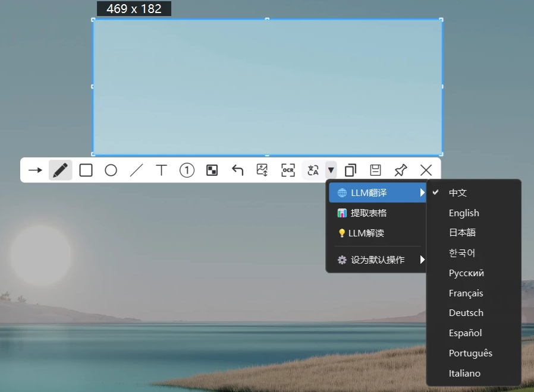Image resolution: width=534 pixels, height=392 pixels.
Task: Run OCR text recognition
Action: pyautogui.click(x=288, y=170)
